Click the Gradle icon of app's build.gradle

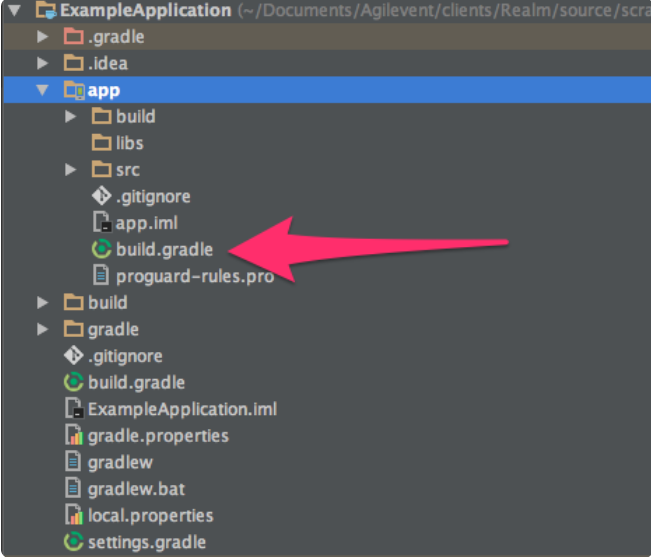[x=101, y=249]
